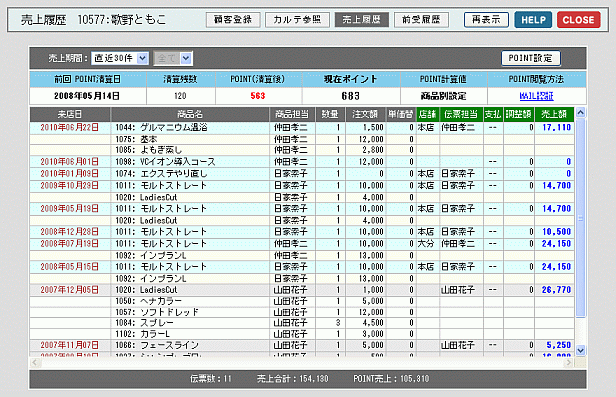Click the 1085: よもぎ蒸し item
616x397 pixels.
point(149,150)
